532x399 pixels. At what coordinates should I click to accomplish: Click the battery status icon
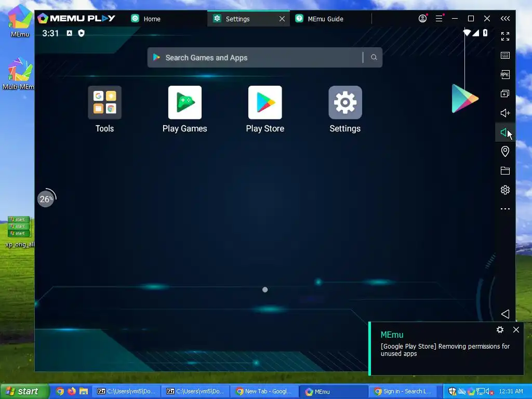[x=485, y=33]
